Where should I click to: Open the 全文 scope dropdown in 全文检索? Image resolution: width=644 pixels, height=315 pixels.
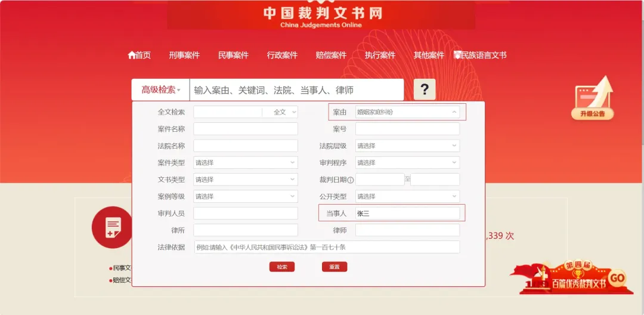pos(280,112)
